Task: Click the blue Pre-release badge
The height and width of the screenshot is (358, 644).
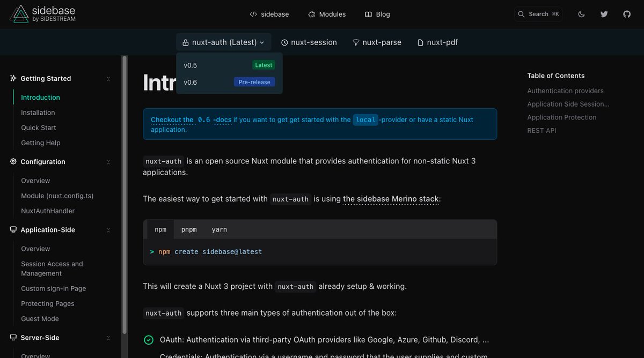Action: click(254, 82)
